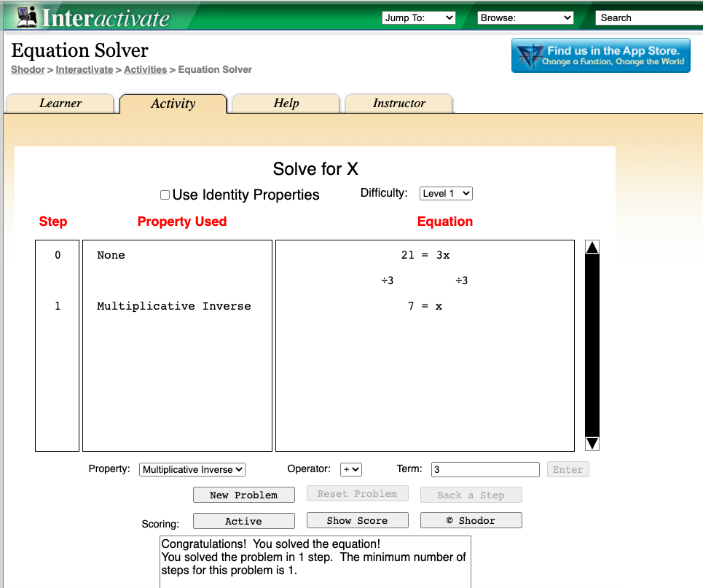Click the black vertical scrollbar track
The height and width of the screenshot is (588, 703).
[x=592, y=346]
